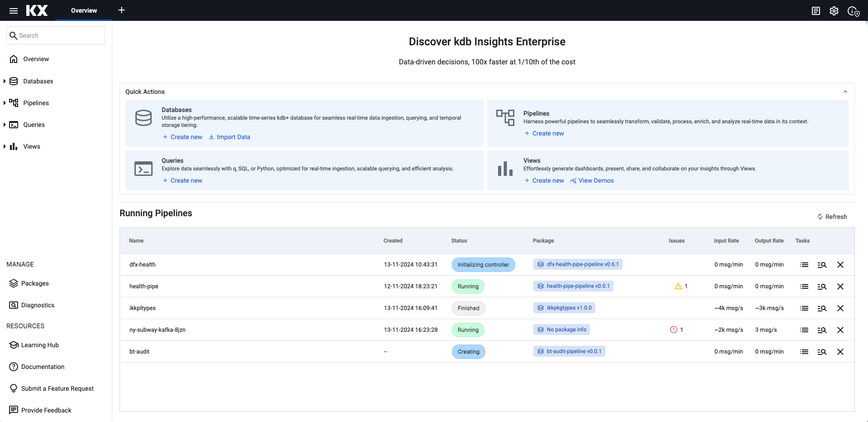The image size is (868, 422).
Task: Click View Demos link
Action: coord(592,180)
